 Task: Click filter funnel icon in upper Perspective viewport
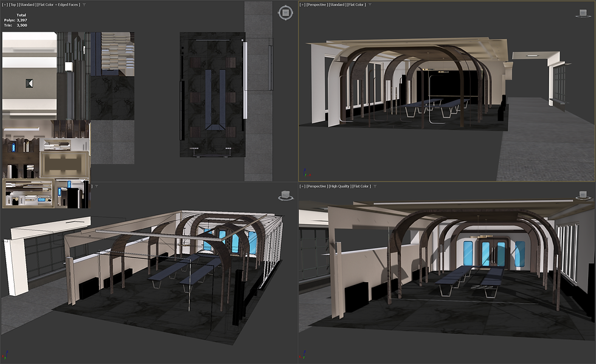click(x=370, y=5)
